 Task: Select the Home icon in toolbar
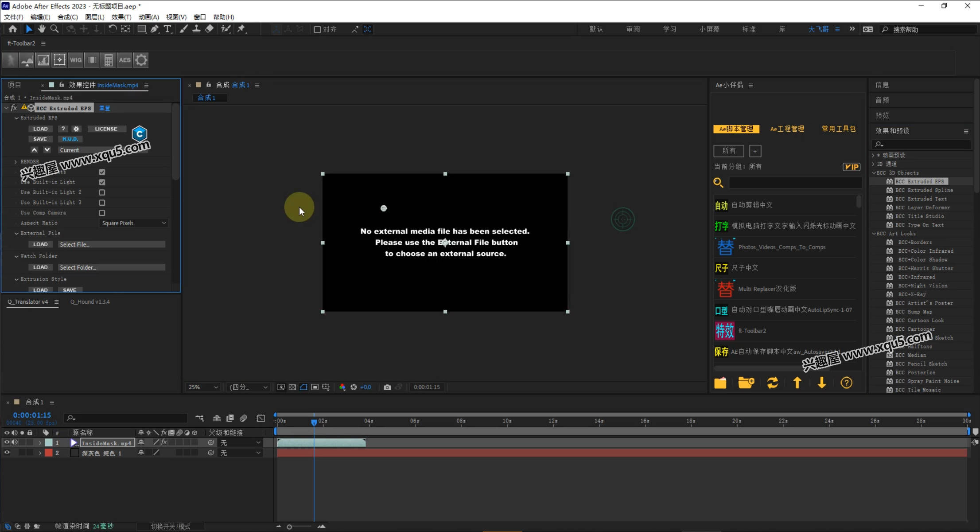click(x=12, y=29)
